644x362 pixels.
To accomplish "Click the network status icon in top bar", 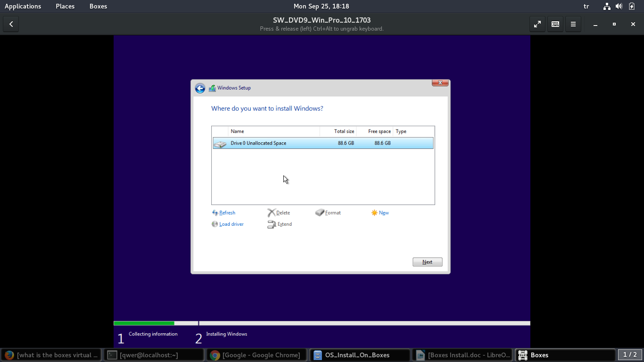I will 607,6.
